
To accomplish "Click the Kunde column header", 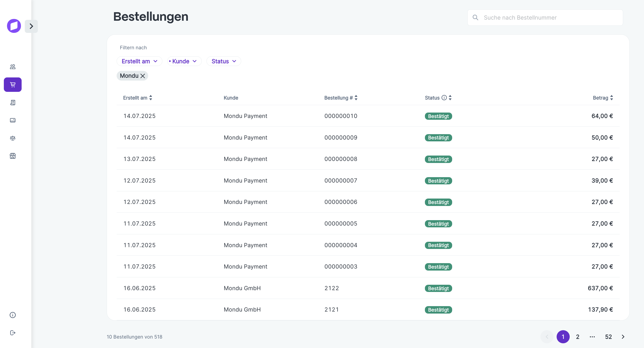I will 231,98.
